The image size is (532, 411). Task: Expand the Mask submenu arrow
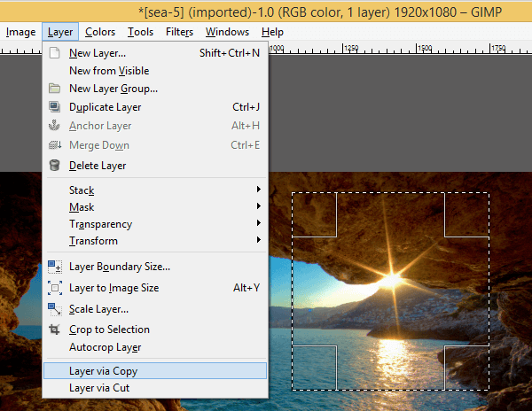259,206
